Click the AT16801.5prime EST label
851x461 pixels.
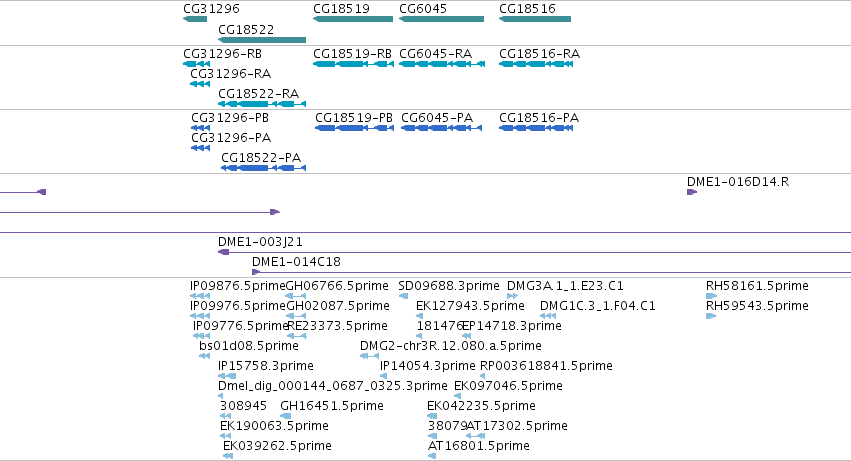[x=479, y=446]
